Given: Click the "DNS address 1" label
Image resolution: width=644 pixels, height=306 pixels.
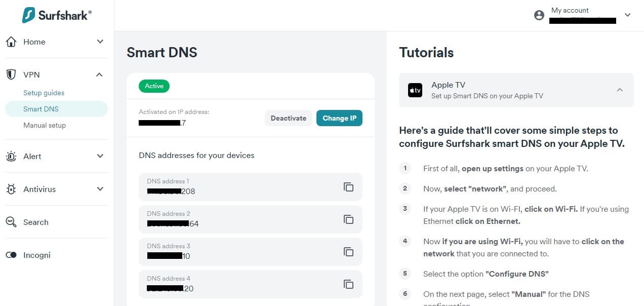Looking at the screenshot, I should click(x=168, y=181).
